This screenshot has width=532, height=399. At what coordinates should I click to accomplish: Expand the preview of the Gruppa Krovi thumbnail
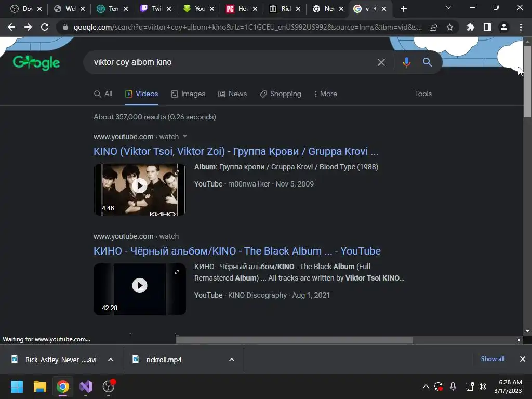[177, 172]
